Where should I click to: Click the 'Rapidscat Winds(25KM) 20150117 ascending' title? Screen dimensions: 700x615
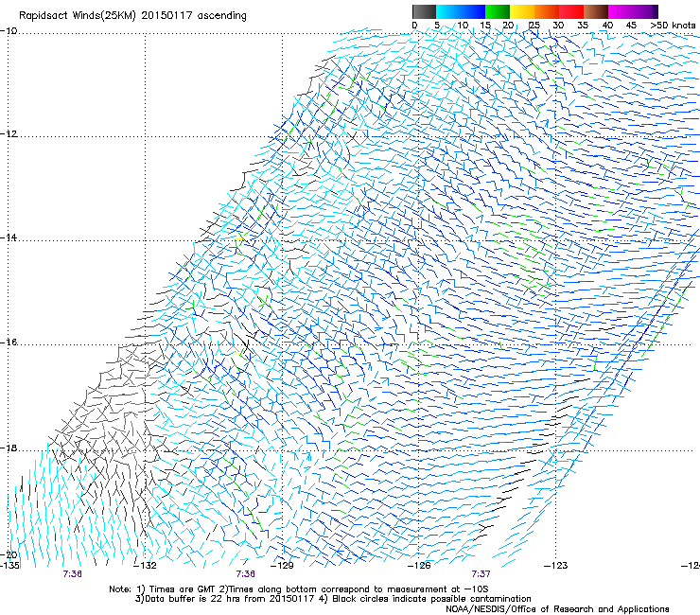[132, 16]
